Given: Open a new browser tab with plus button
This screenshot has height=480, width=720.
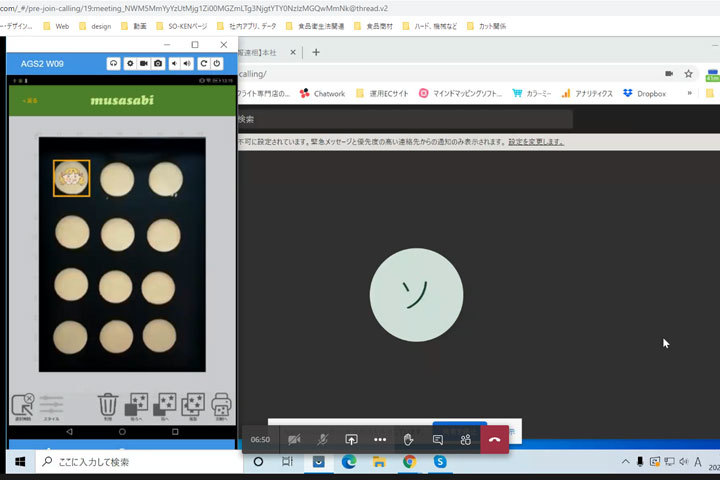Looking at the screenshot, I should [x=316, y=52].
